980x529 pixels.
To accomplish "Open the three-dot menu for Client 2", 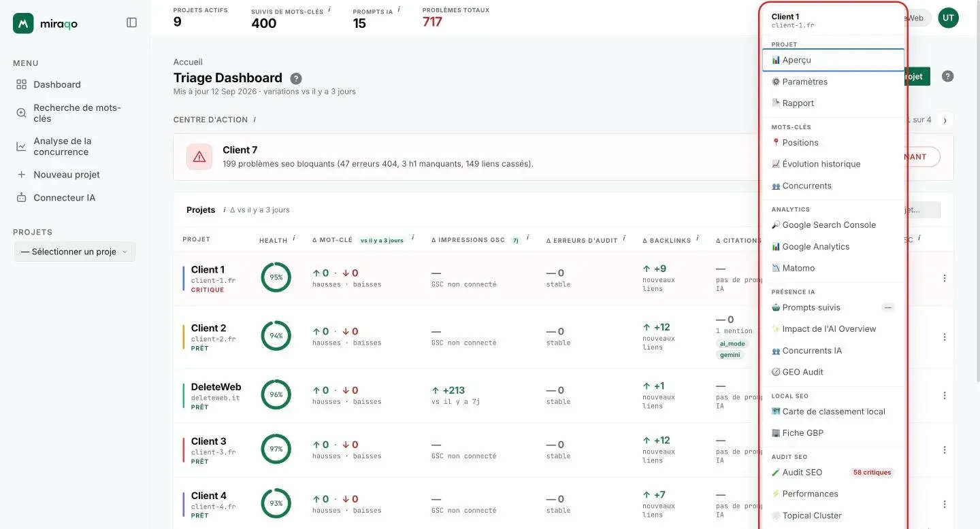I will pos(945,337).
